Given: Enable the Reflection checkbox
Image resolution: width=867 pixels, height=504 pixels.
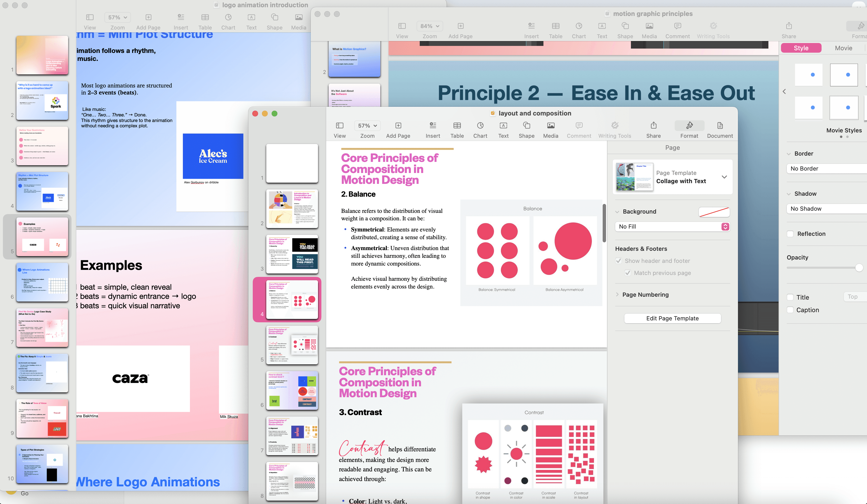Looking at the screenshot, I should tap(790, 234).
